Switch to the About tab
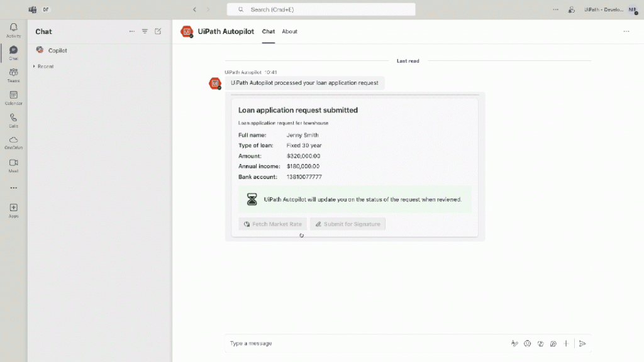This screenshot has width=644, height=362. (x=289, y=31)
